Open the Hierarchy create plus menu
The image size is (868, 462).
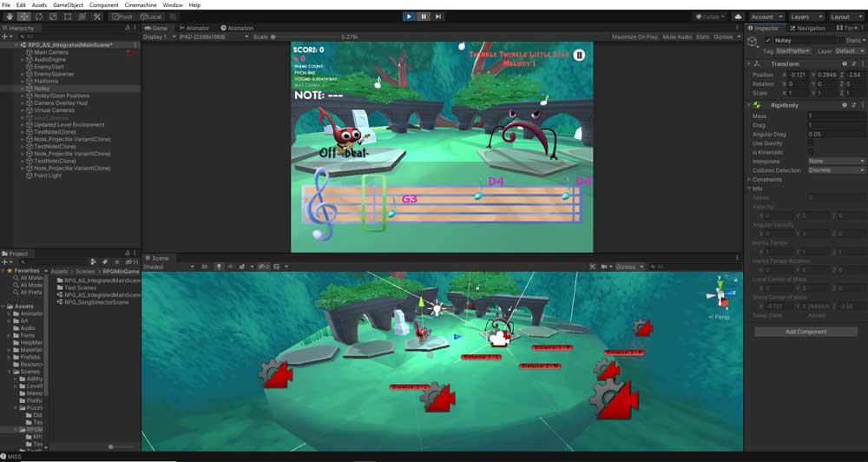click(5, 36)
